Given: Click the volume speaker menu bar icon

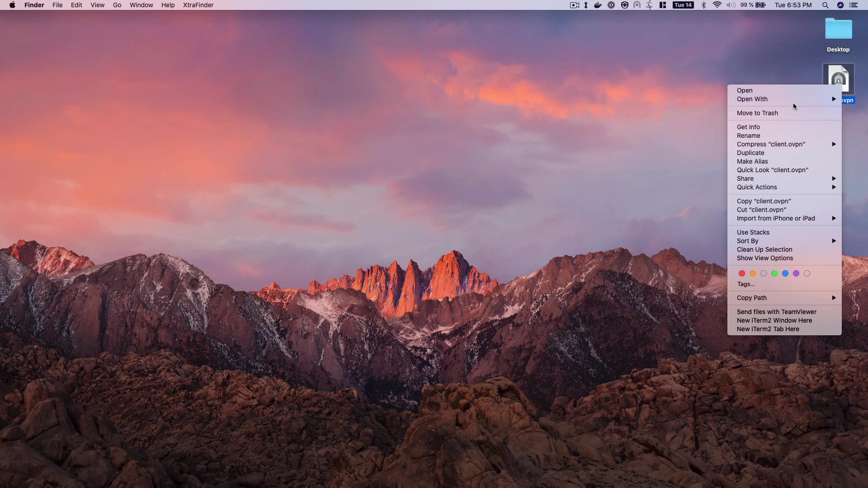Looking at the screenshot, I should coord(731,5).
